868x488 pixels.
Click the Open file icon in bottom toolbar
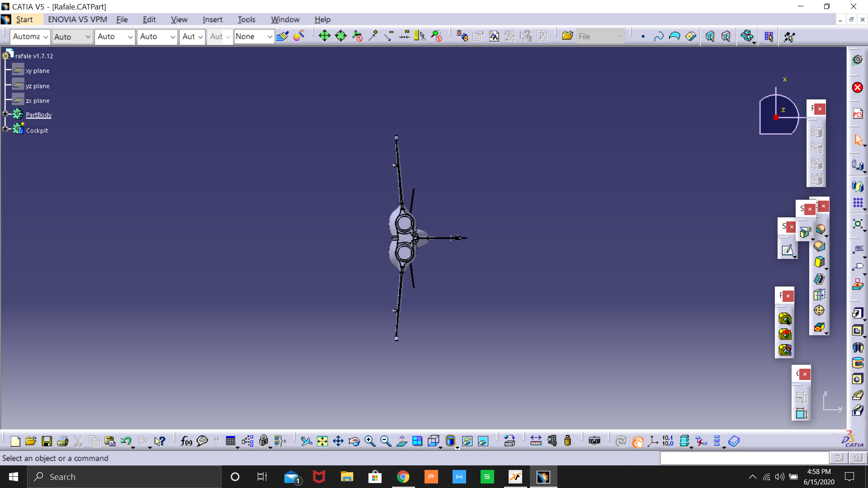click(x=31, y=441)
